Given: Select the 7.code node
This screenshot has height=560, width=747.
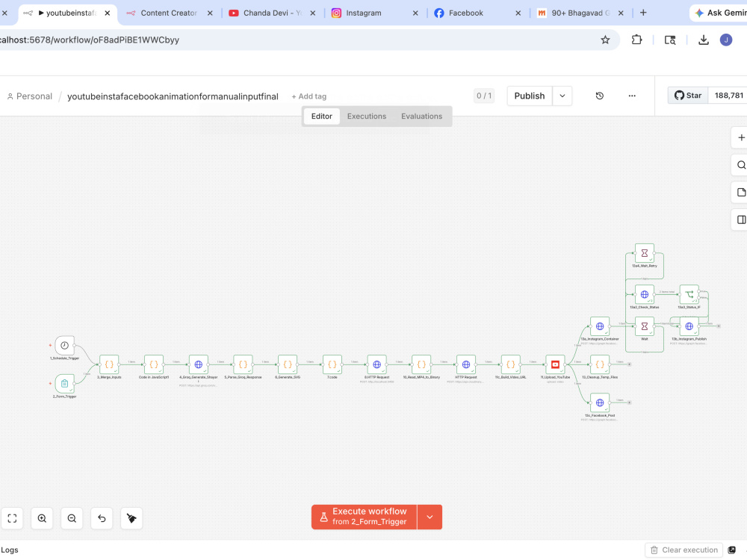Looking at the screenshot, I should [x=332, y=364].
